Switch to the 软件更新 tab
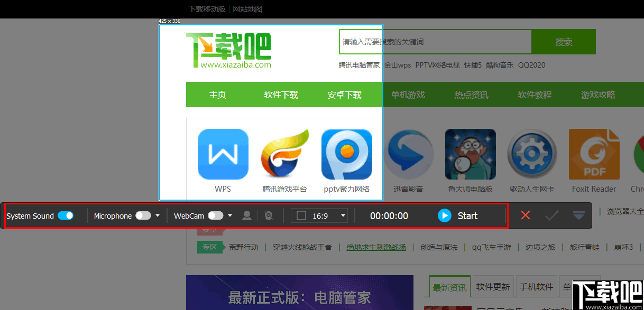Screen dimensions: 644x310 tap(493, 287)
